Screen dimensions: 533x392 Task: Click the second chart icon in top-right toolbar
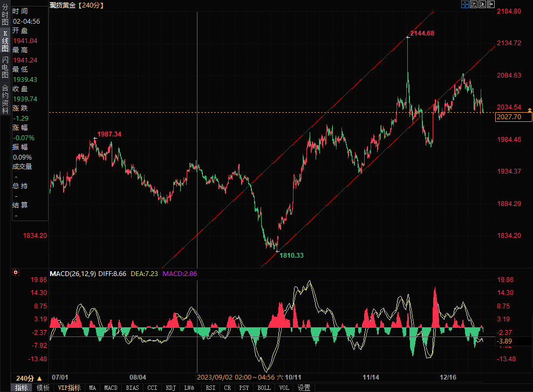pyautogui.click(x=474, y=5)
